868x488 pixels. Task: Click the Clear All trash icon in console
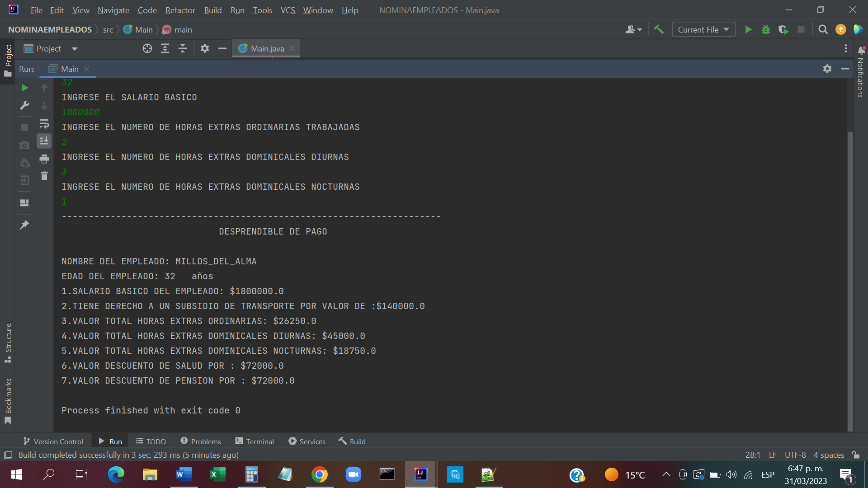pyautogui.click(x=44, y=176)
